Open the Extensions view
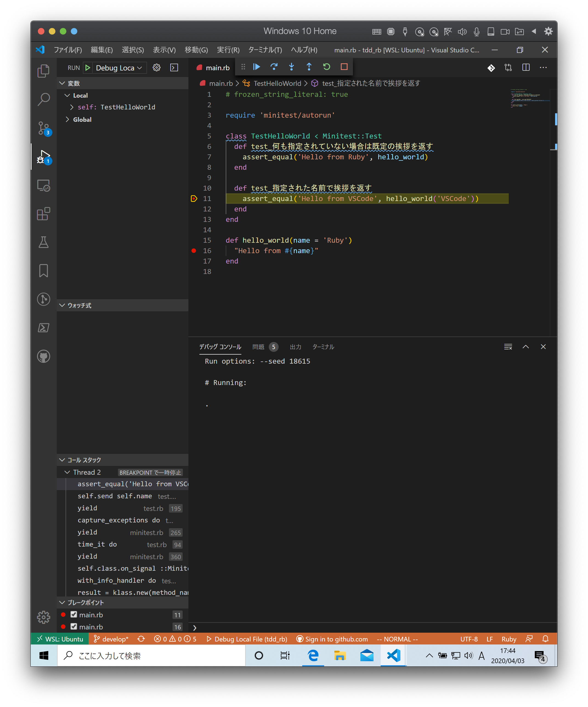588x707 pixels. click(43, 214)
